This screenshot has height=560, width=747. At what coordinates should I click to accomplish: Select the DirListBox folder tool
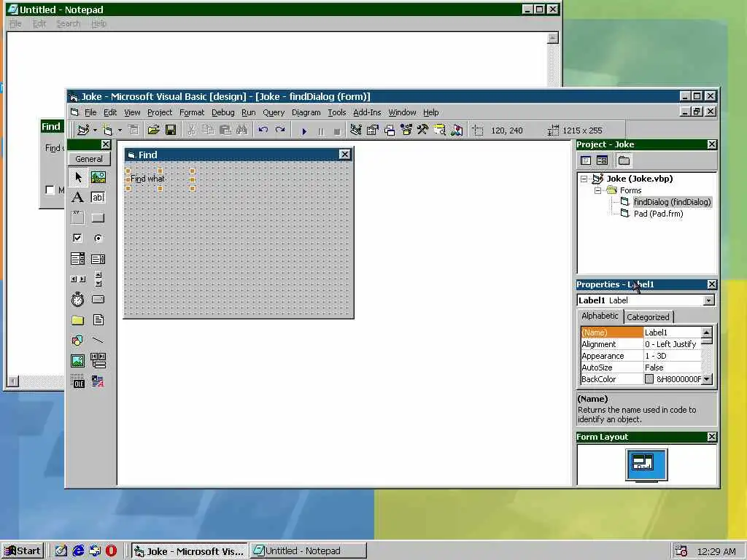pos(77,320)
